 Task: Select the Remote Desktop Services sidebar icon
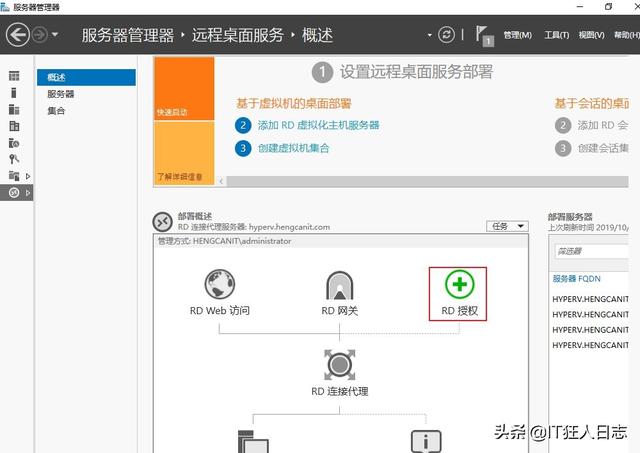(14, 191)
